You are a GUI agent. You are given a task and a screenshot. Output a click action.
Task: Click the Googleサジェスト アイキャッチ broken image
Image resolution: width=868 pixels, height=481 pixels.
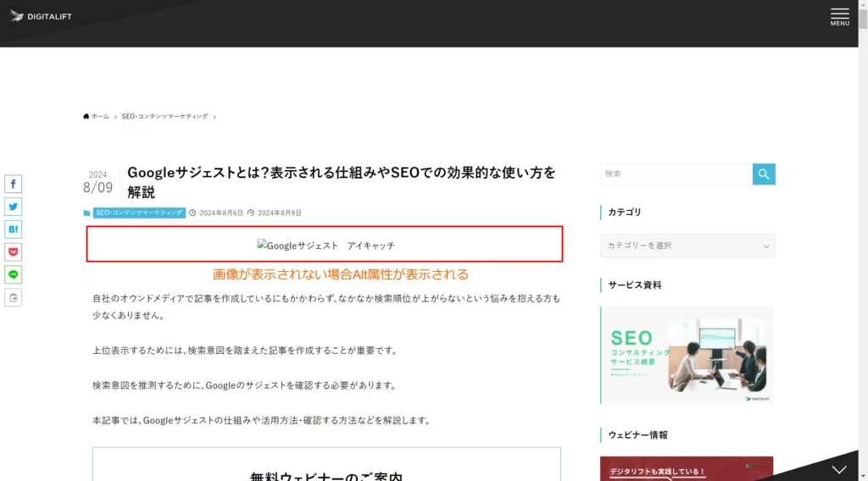(325, 246)
